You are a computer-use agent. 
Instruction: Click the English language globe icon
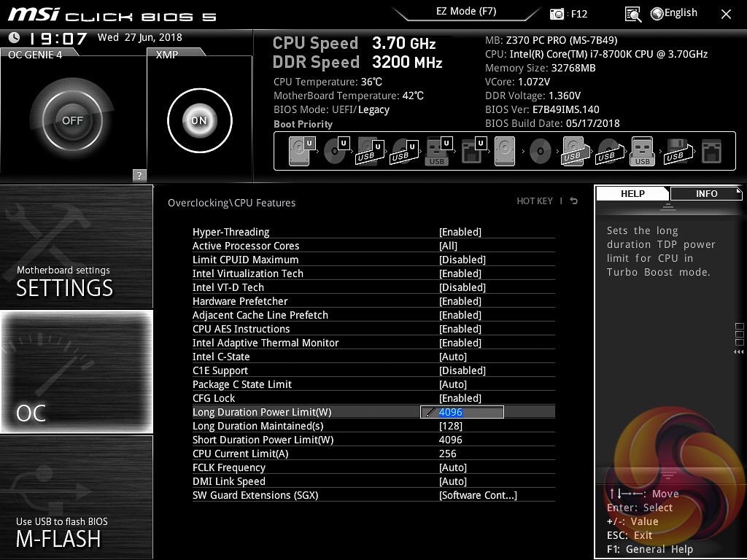coord(657,13)
